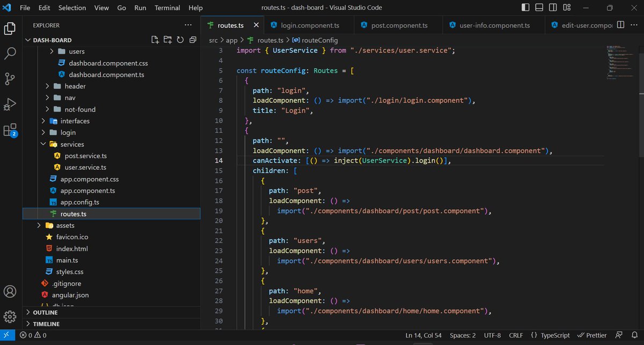Open user.service.ts in Explorer
Image resolution: width=644 pixels, height=345 pixels.
tap(85, 167)
